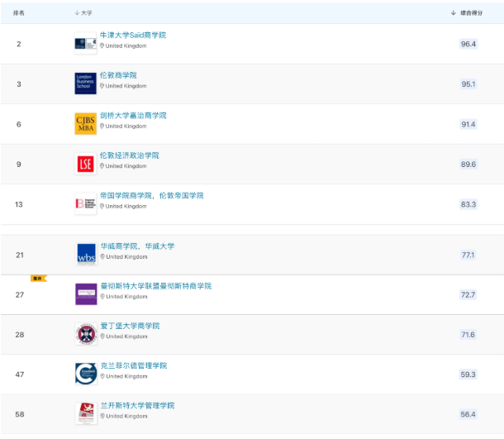Viewport: 504px width, 439px height.
Task: Click the score 95.1
Action: (468, 84)
